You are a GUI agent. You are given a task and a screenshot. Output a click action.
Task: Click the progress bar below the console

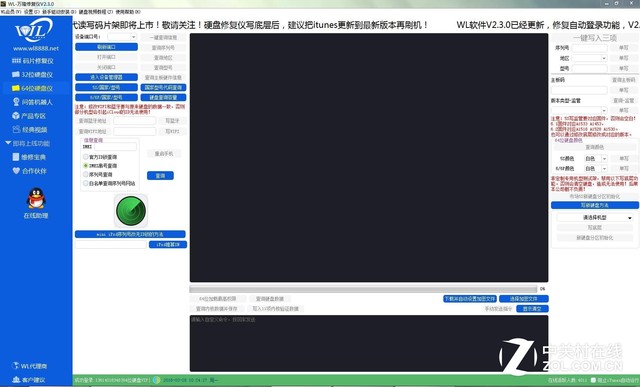coord(363,289)
